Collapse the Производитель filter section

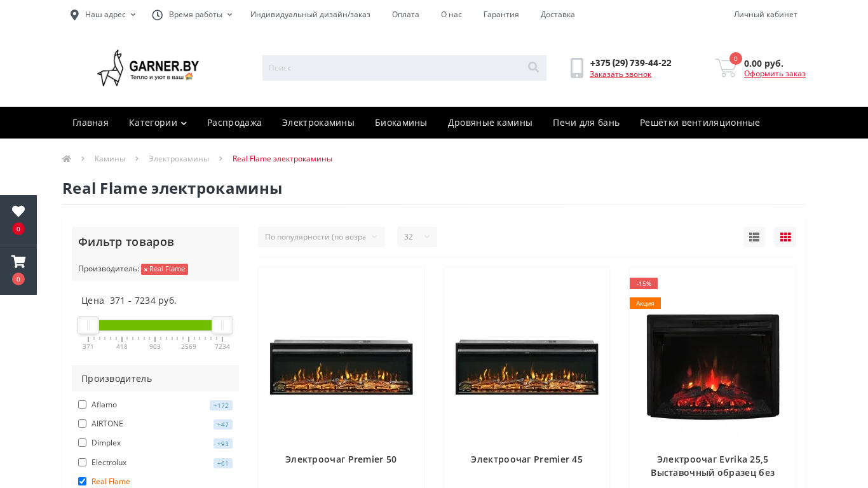tap(155, 379)
